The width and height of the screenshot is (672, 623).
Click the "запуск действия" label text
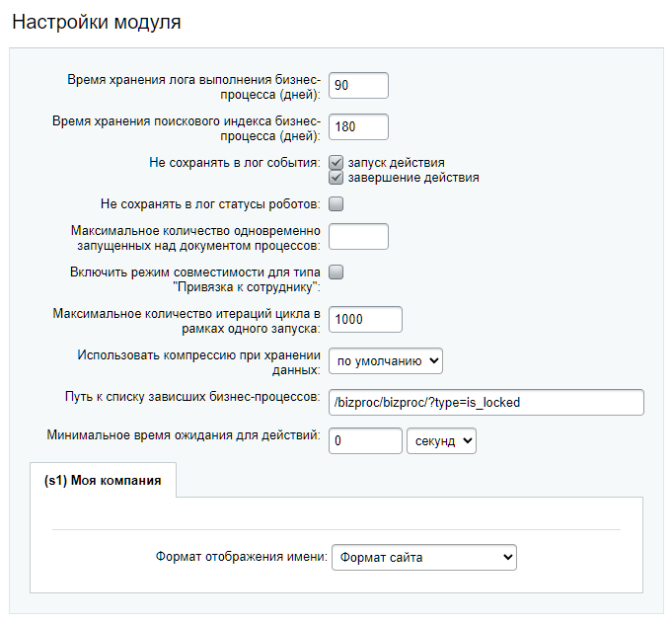pyautogui.click(x=397, y=163)
